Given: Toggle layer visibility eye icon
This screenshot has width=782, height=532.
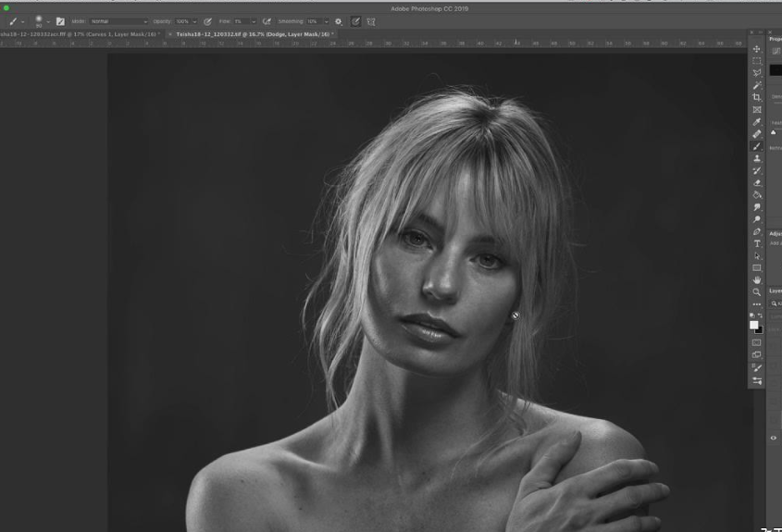Looking at the screenshot, I should point(775,438).
